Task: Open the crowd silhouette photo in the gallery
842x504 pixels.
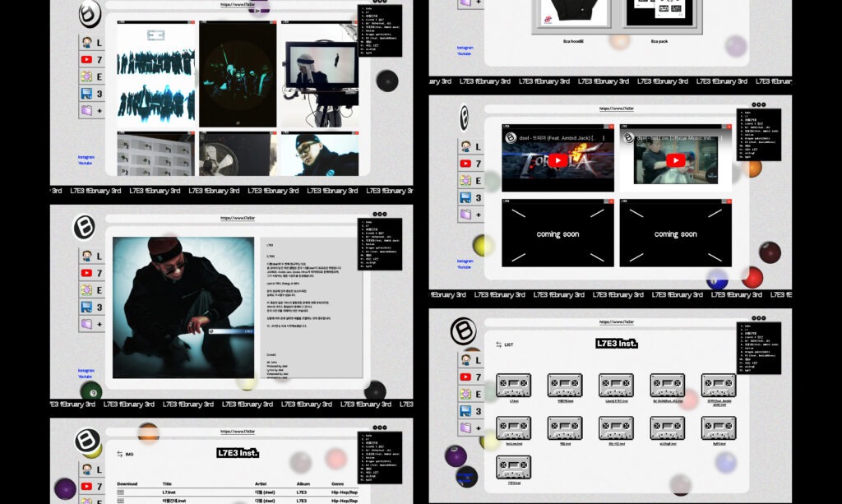Action: (x=155, y=75)
